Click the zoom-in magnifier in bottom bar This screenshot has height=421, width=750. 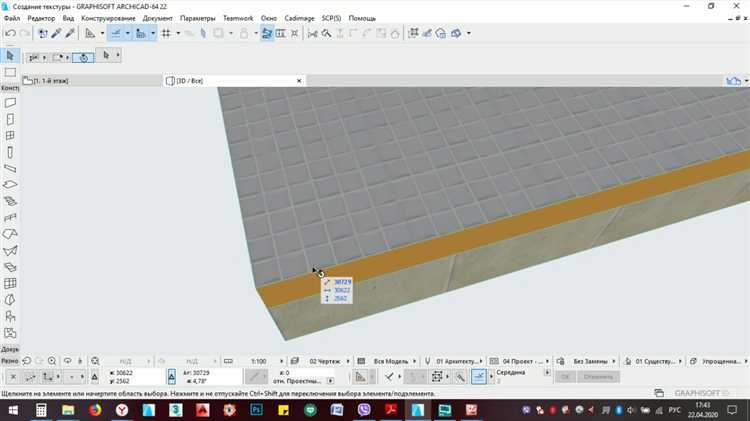tap(52, 361)
